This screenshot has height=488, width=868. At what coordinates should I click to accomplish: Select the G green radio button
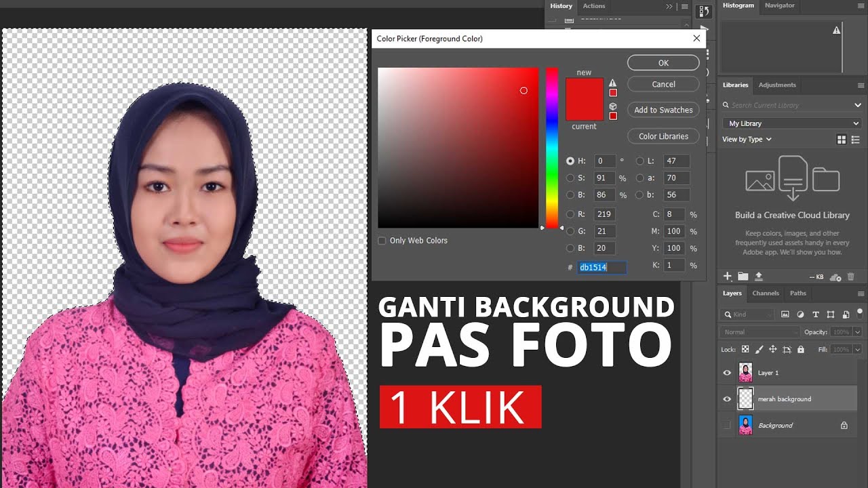pos(570,231)
